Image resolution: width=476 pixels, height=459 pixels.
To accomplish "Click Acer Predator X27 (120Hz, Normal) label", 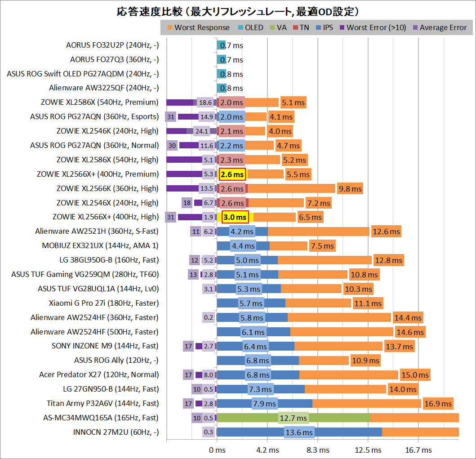I will click(99, 374).
